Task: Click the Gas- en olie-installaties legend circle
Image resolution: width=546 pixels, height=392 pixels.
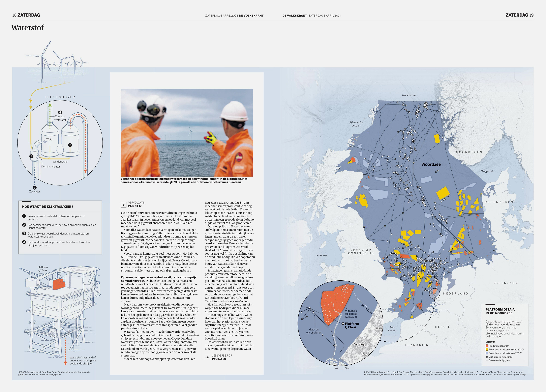Action: click(x=487, y=357)
